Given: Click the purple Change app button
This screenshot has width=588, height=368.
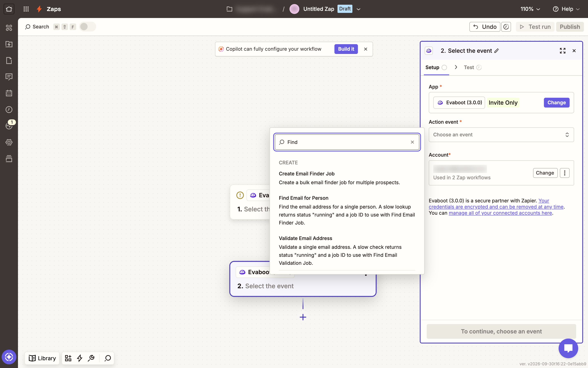Looking at the screenshot, I should (556, 102).
